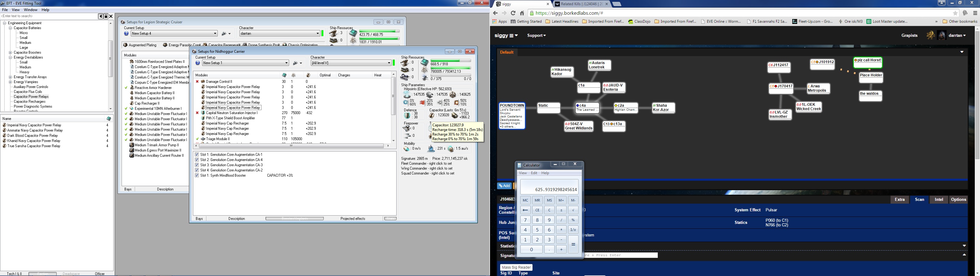This screenshot has height=276, width=980.
Task: Click the shield hitpoints icon in Ship Parameters
Action: click(x=407, y=94)
